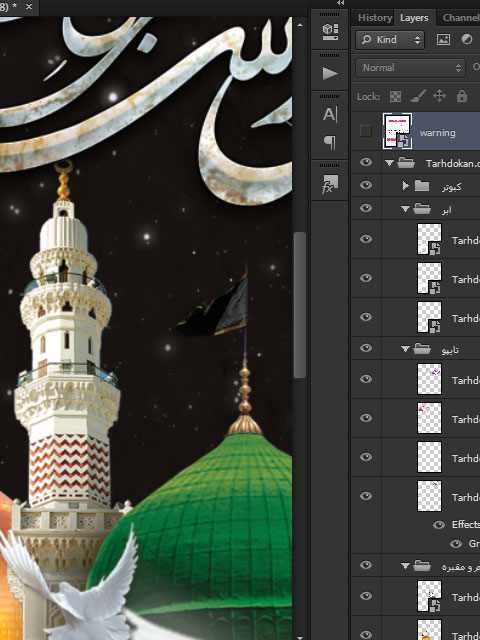Open the Character panel icon
Screen dimensions: 480x640
coord(330,114)
